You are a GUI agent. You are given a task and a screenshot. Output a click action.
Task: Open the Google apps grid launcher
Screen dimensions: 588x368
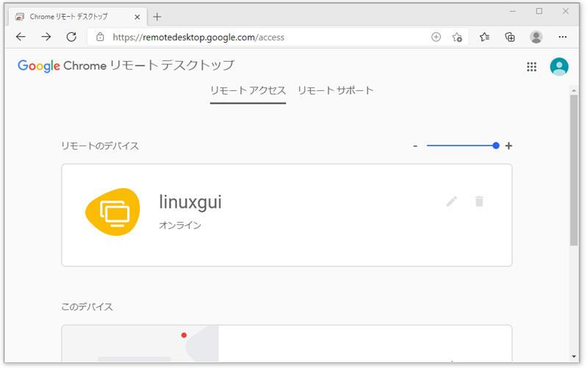(x=531, y=67)
